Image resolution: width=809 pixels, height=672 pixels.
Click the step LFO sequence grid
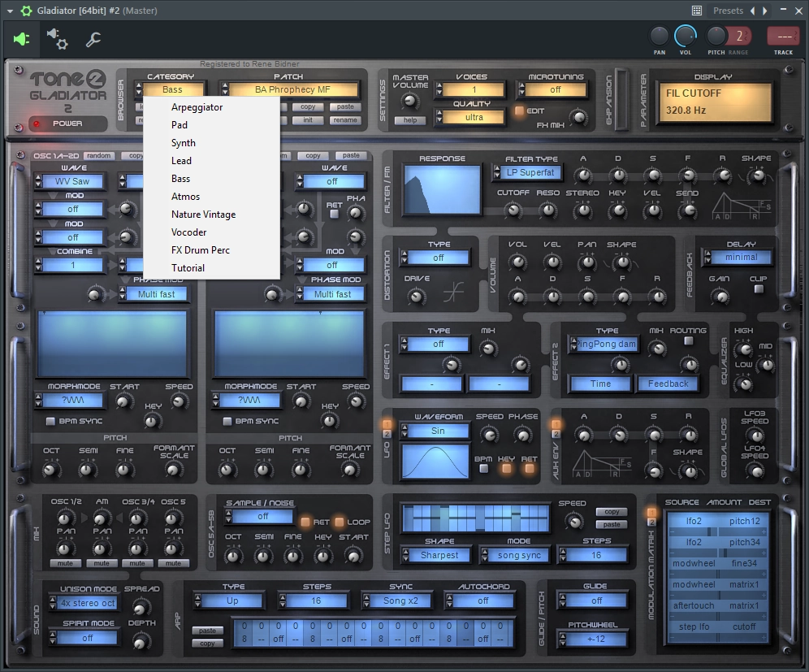coord(474,518)
